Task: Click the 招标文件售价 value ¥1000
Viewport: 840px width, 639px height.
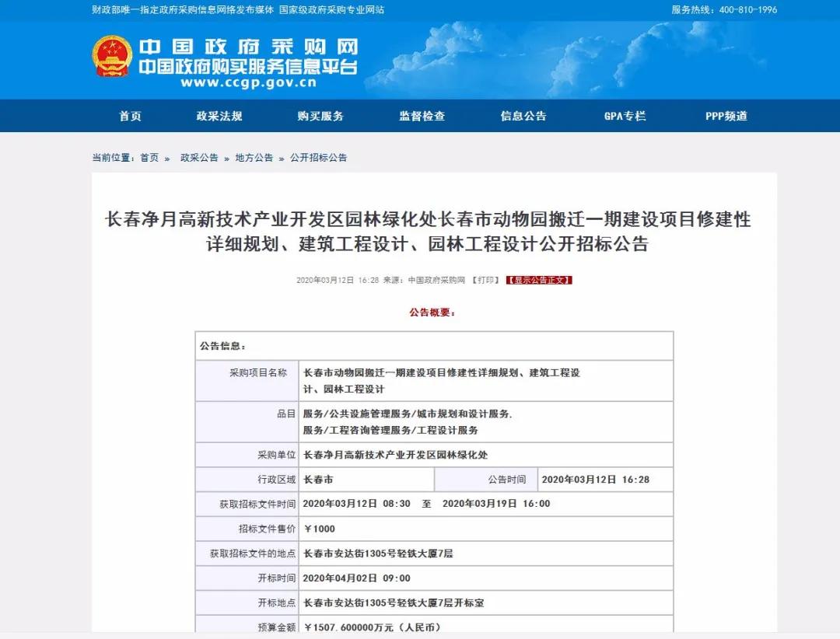Action: click(320, 529)
